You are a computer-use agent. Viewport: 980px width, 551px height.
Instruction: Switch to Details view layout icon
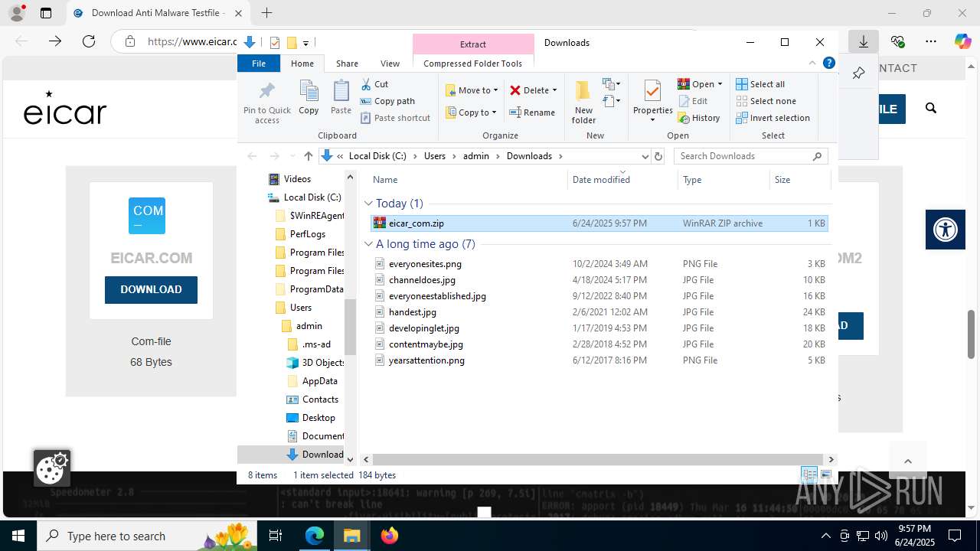(x=808, y=475)
